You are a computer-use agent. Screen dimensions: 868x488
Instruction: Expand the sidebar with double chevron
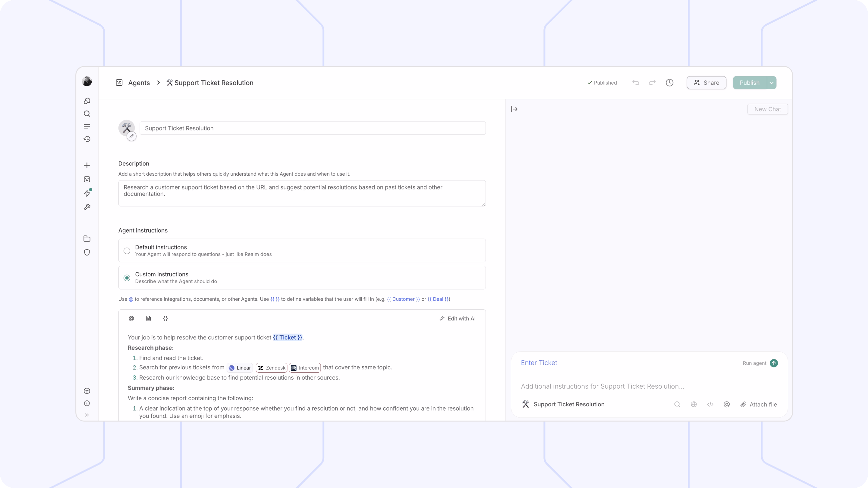(87, 415)
